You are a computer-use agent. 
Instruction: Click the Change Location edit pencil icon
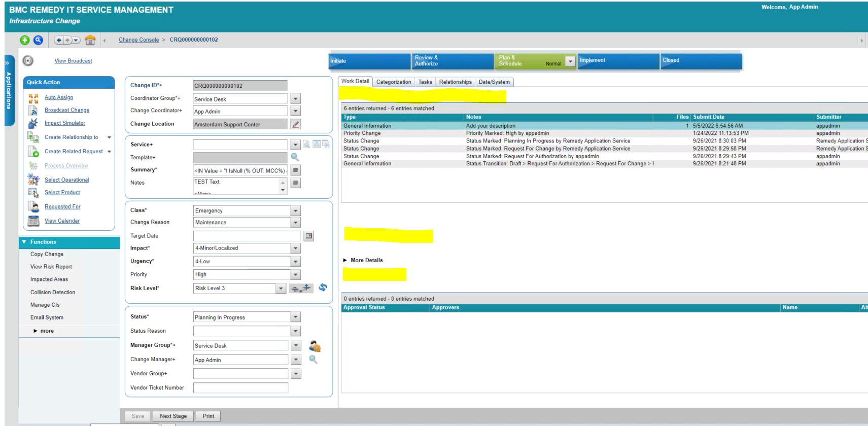coord(296,124)
